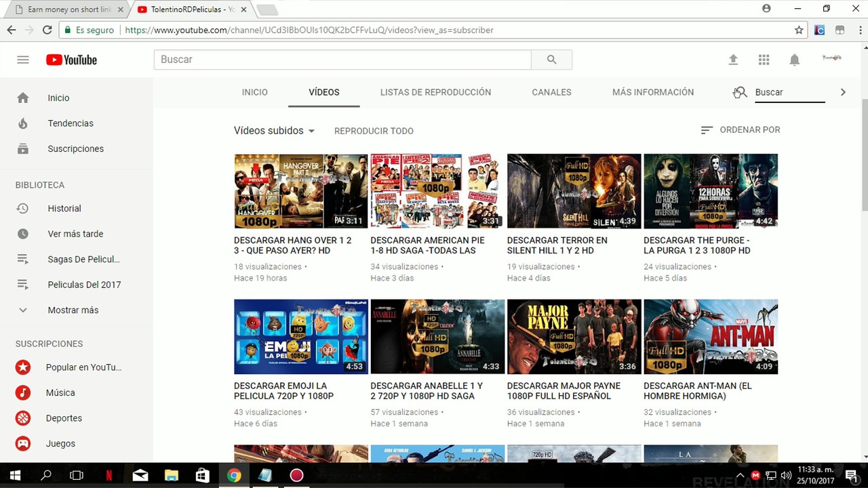Screen dimensions: 868x488
Task: Click the search magnifier button
Action: pos(551,60)
